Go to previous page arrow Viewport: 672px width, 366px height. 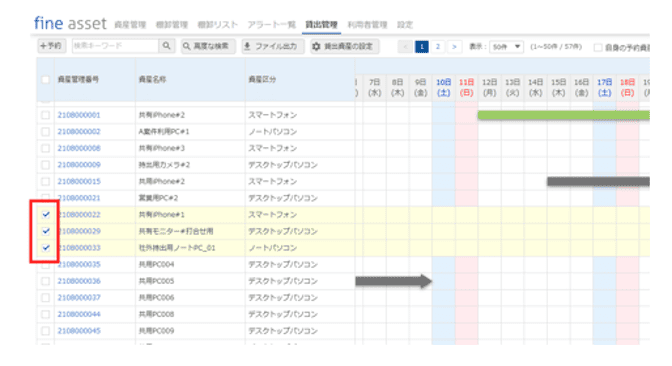(405, 46)
